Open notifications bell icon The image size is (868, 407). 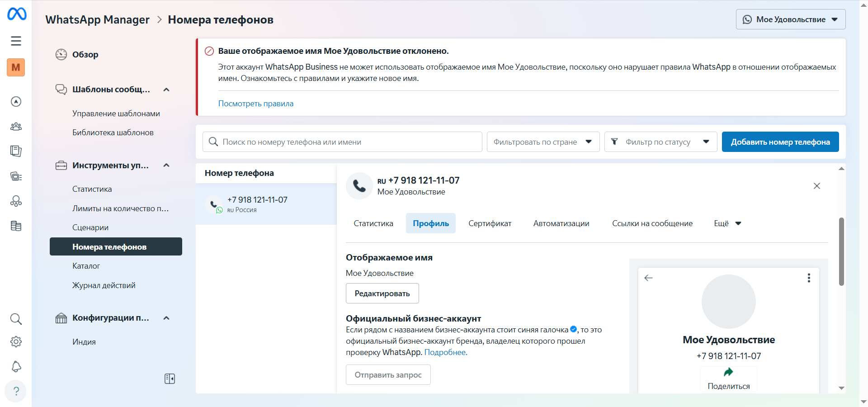coord(16,366)
